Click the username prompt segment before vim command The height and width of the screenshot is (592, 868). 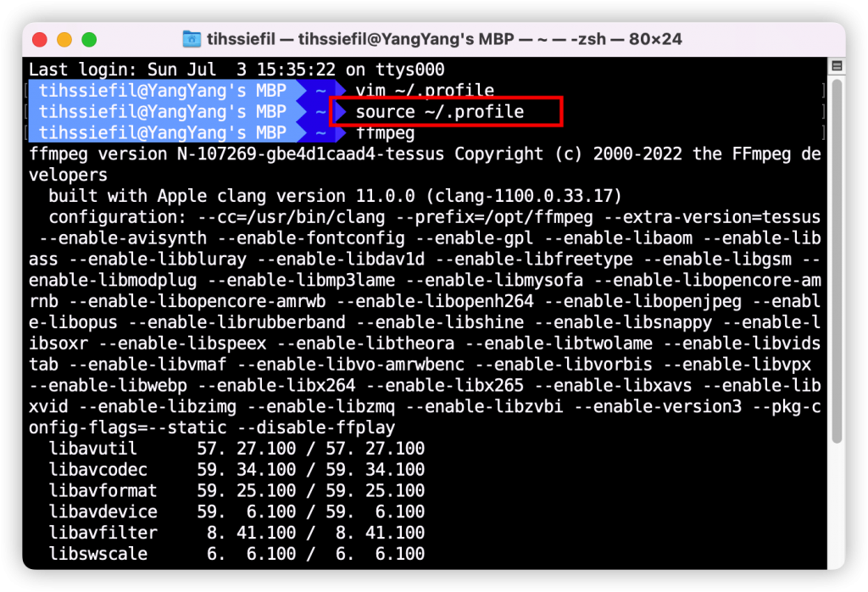point(162,90)
